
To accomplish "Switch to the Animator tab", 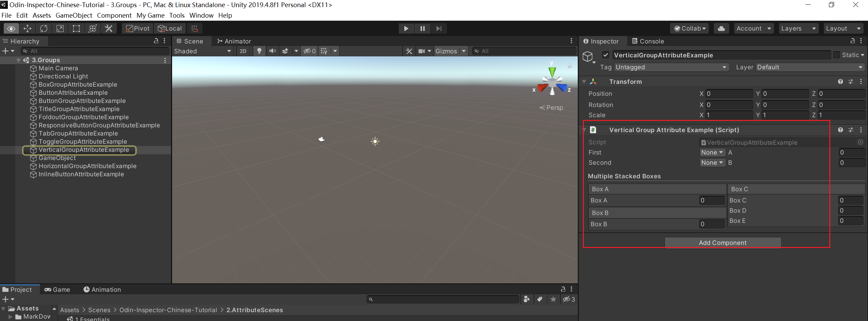I will click(234, 41).
